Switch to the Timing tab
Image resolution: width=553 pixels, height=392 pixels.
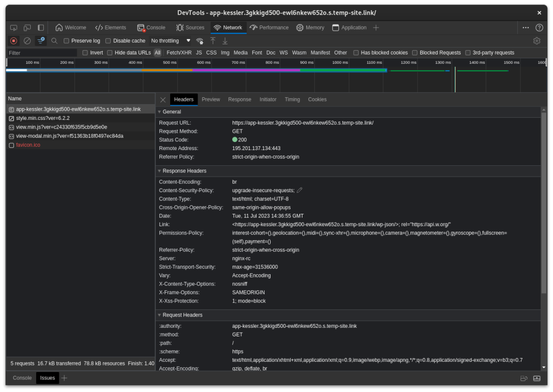click(292, 99)
